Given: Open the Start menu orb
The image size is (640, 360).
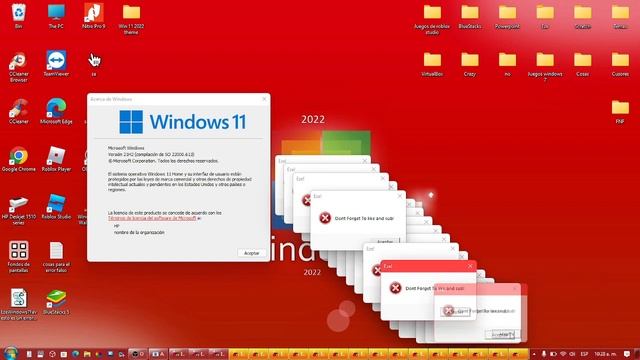Looking at the screenshot, I should (11, 353).
